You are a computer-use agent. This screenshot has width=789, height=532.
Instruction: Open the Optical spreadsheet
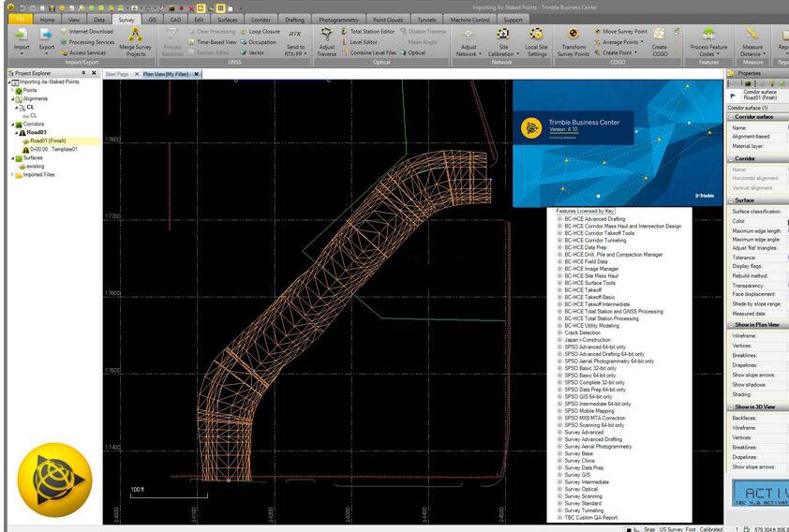point(412,52)
